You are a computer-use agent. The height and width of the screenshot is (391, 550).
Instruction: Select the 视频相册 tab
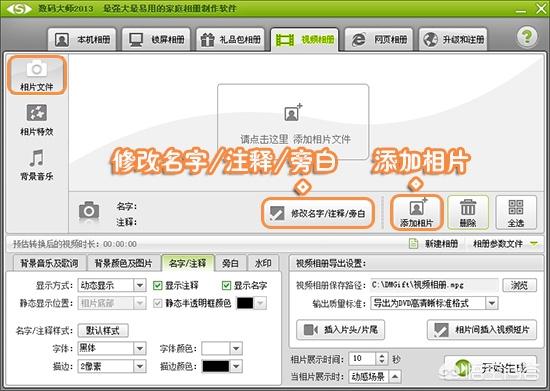[304, 40]
